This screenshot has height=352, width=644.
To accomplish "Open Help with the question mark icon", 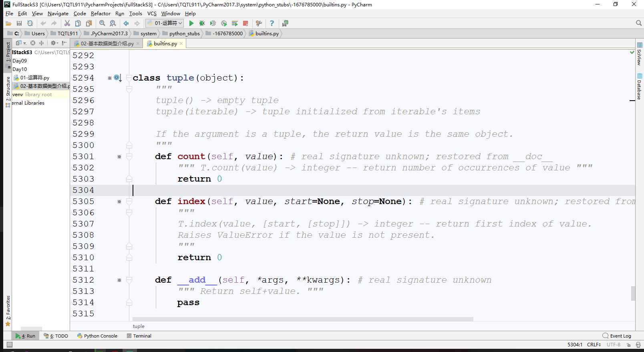I will (x=272, y=23).
